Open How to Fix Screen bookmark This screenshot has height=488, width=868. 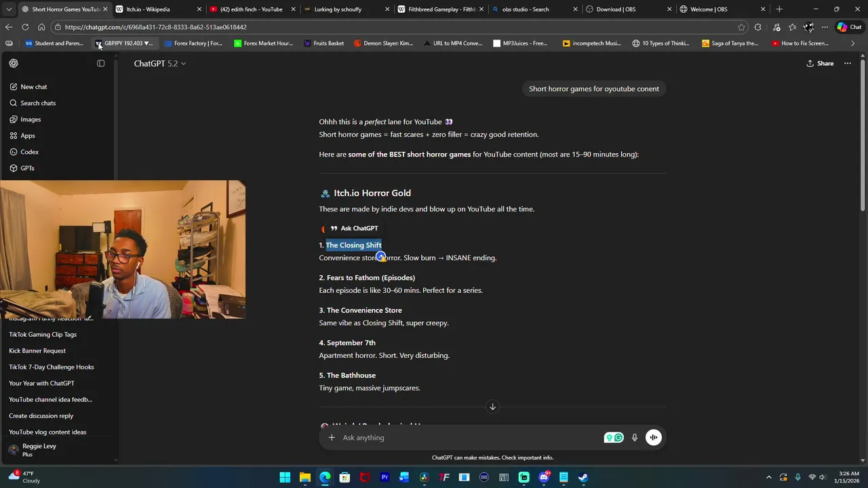800,43
